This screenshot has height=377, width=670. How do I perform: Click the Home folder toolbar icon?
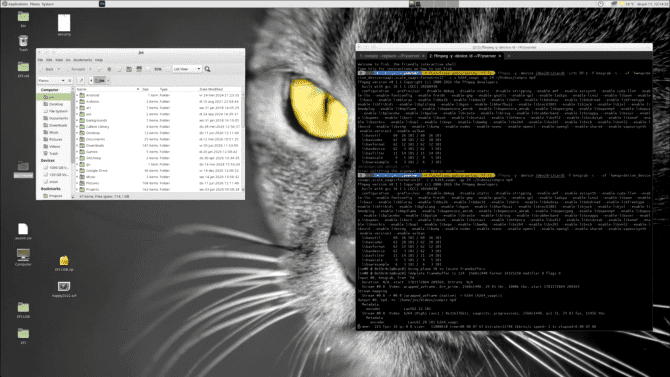click(129, 69)
